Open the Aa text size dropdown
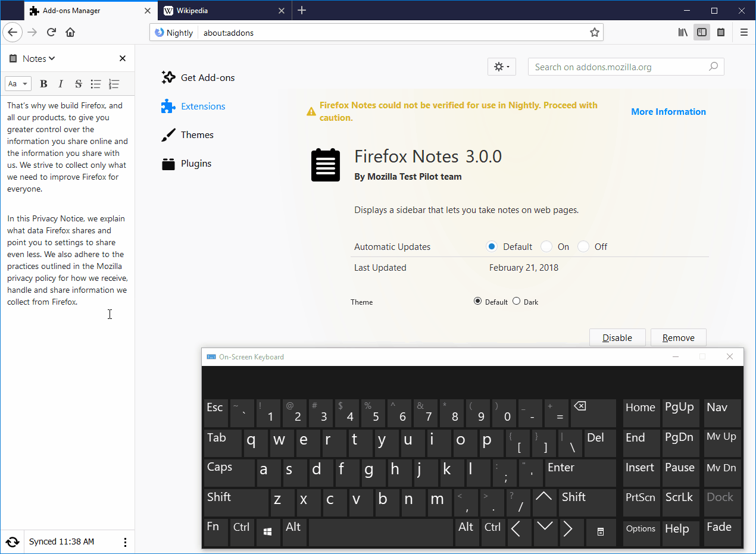Screen dimensions: 756x554 point(18,84)
